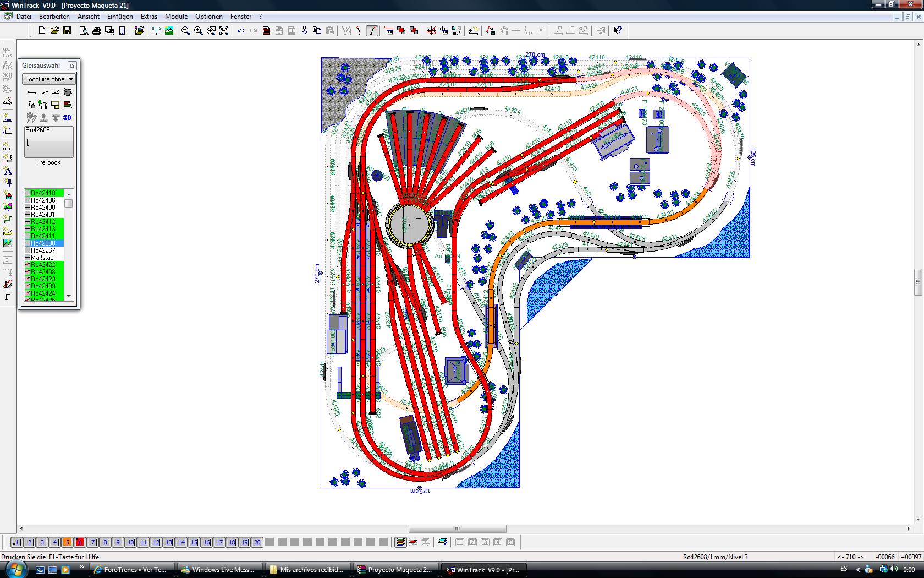Viewport: 924px width, 578px height.
Task: Click the vertical scrollbar thumb on right
Action: coord(918,282)
